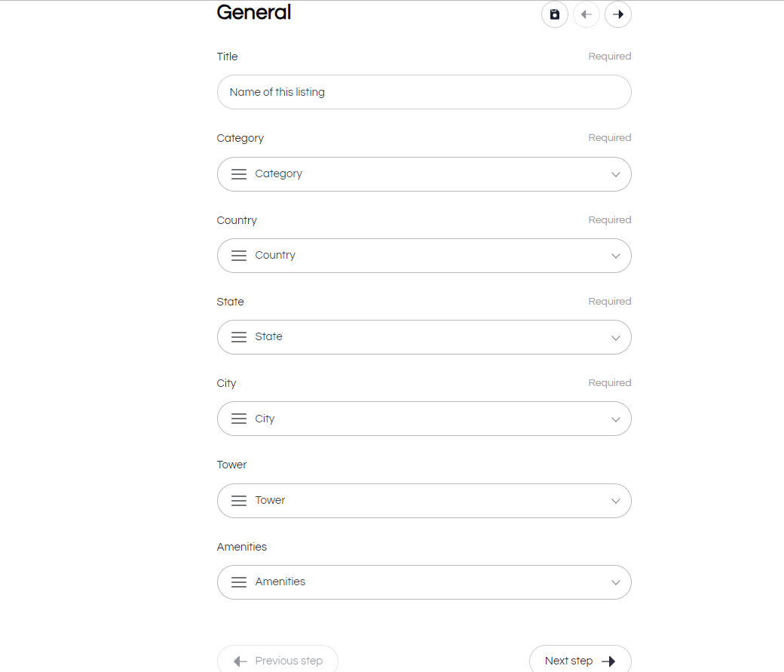Click the lines icon in Tower field

click(239, 500)
